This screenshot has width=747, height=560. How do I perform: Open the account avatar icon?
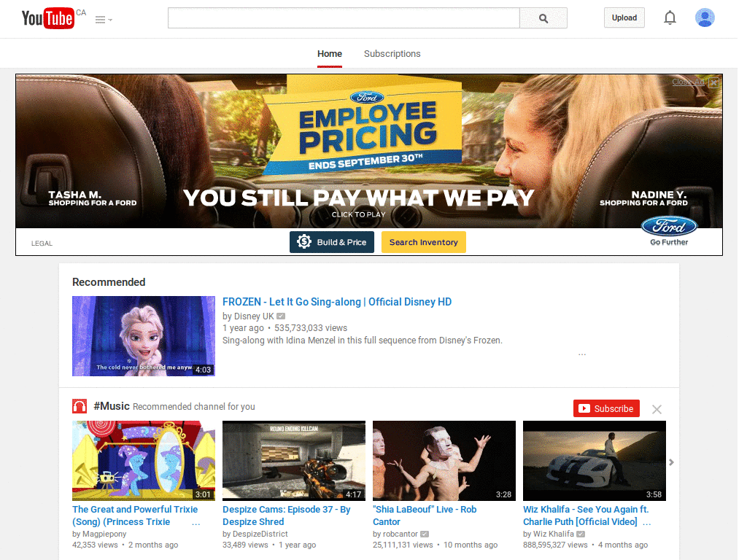point(705,17)
